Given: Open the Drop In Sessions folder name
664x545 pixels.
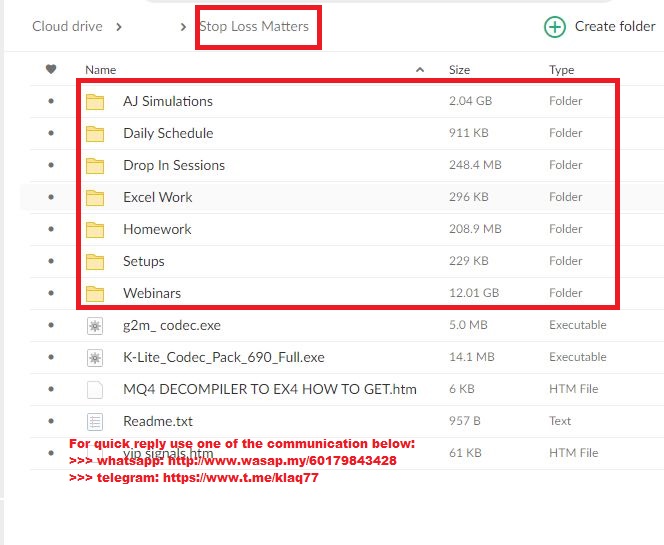Looking at the screenshot, I should click(x=174, y=165).
